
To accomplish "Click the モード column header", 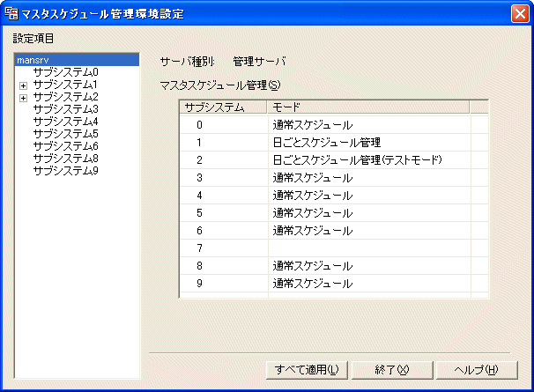I will 367,107.
